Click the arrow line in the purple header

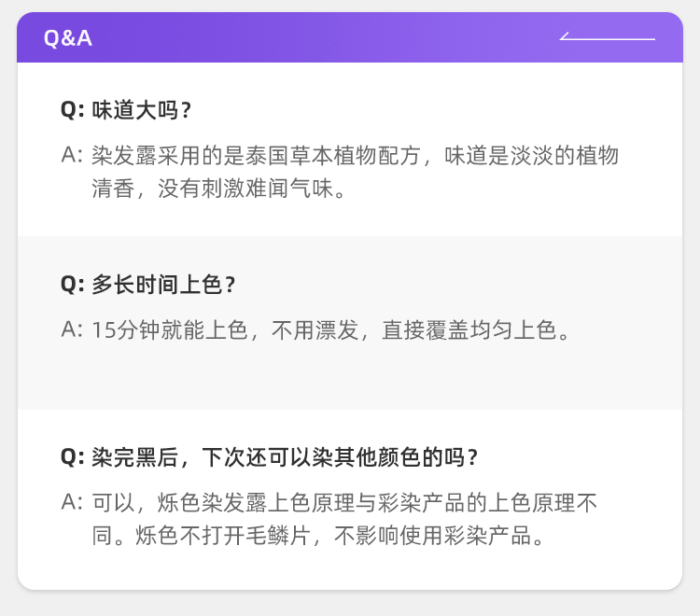[607, 38]
